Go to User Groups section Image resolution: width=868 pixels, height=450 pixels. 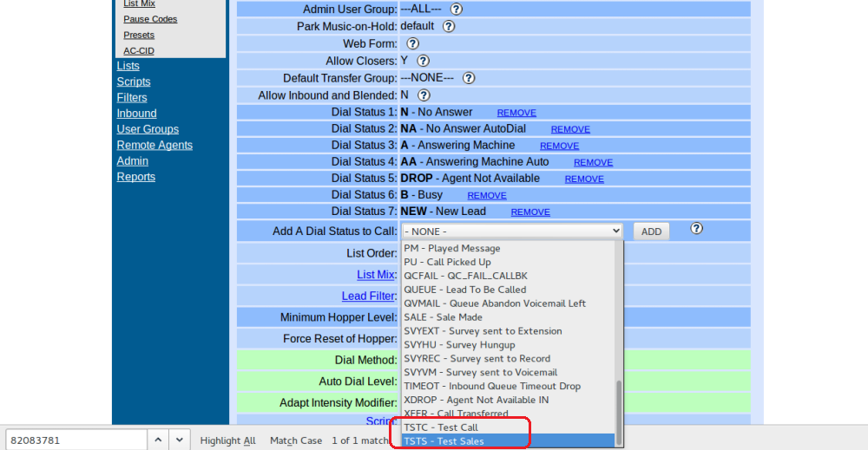coord(148,129)
